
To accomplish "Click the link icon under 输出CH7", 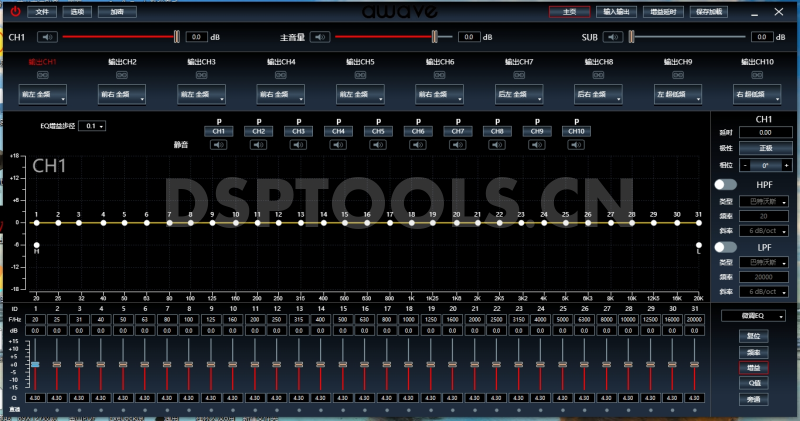I will (x=519, y=75).
